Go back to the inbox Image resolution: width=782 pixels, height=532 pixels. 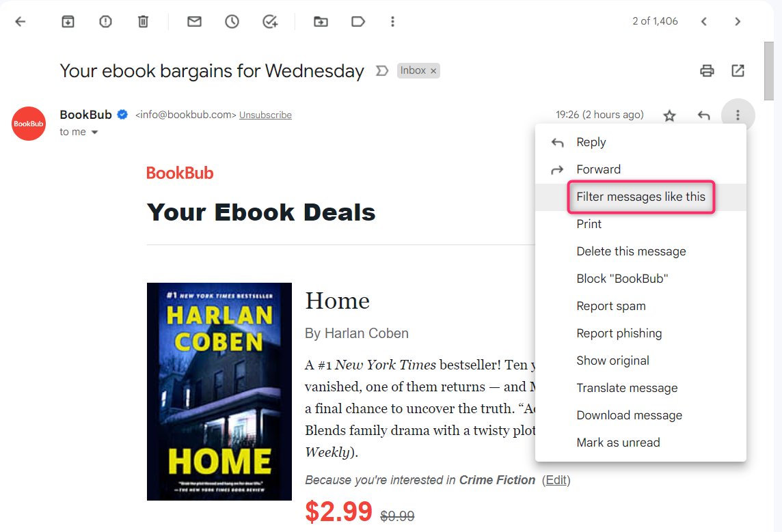[x=20, y=21]
